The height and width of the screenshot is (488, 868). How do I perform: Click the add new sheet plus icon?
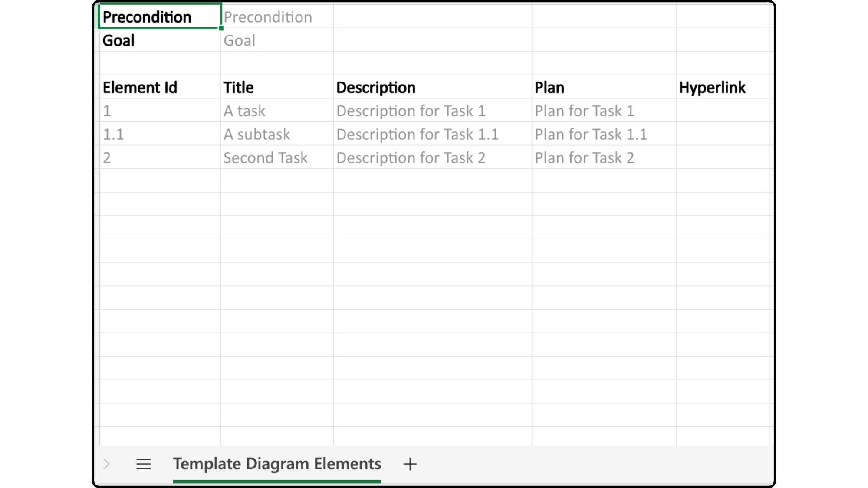coord(410,464)
